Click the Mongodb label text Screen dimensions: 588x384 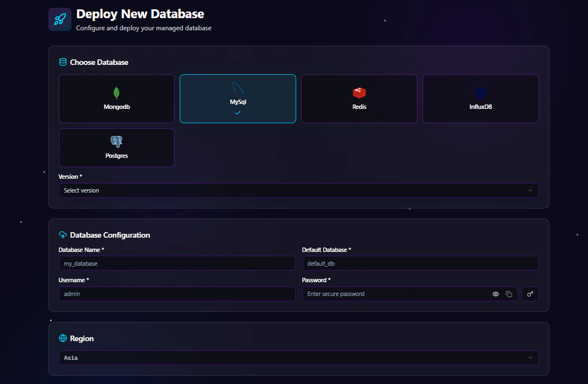point(117,107)
